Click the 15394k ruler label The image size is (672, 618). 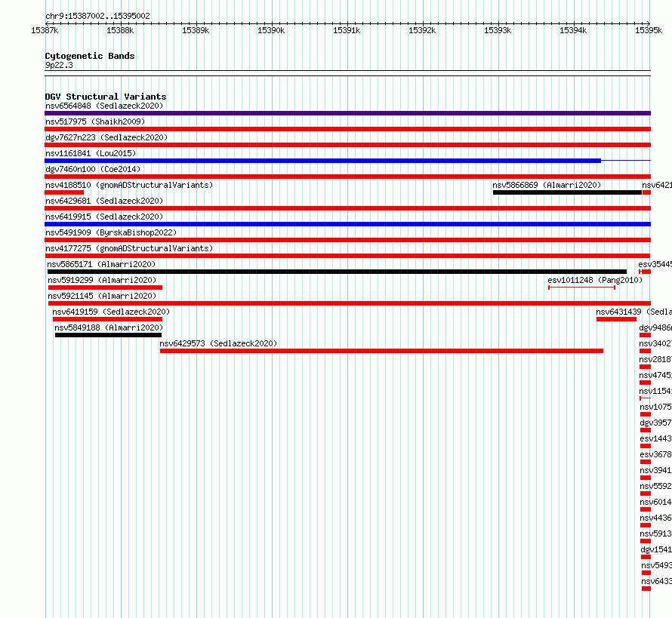click(573, 30)
